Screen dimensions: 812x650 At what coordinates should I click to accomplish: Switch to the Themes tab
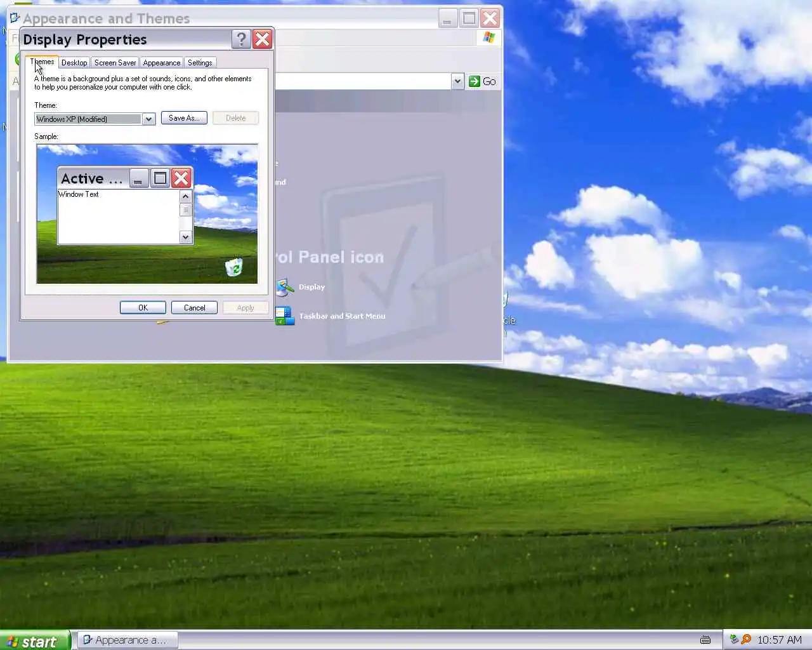coord(43,62)
